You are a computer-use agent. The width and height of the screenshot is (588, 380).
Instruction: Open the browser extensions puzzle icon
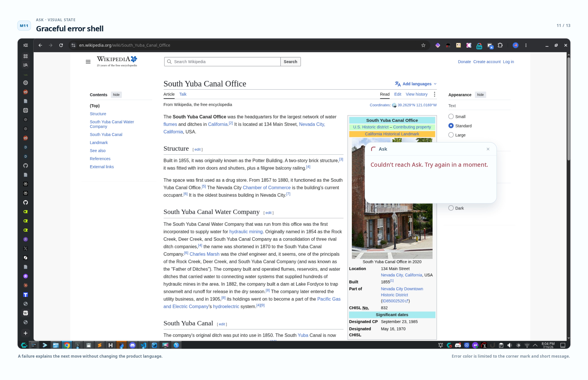point(500,45)
